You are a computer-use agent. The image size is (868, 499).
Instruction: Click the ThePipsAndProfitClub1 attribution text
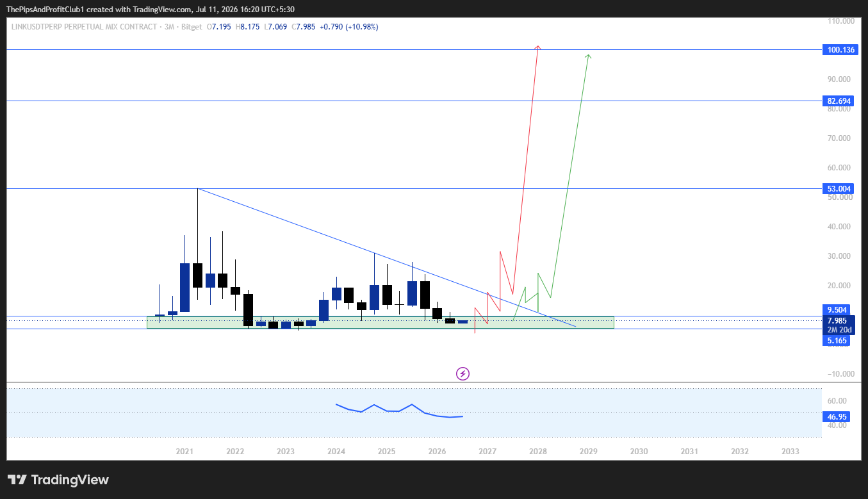tap(45, 10)
